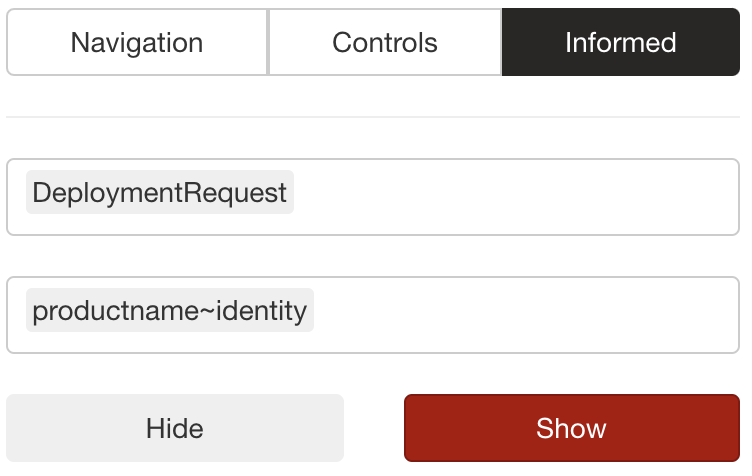Click Show to display matching items
Image resolution: width=752 pixels, height=476 pixels.
[x=571, y=428]
